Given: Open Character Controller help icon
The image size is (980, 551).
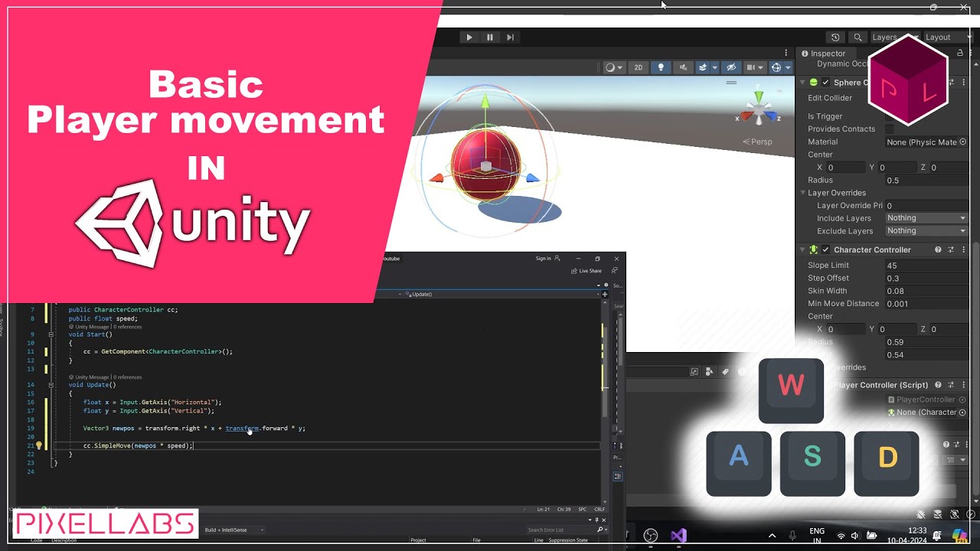Looking at the screenshot, I should [938, 249].
